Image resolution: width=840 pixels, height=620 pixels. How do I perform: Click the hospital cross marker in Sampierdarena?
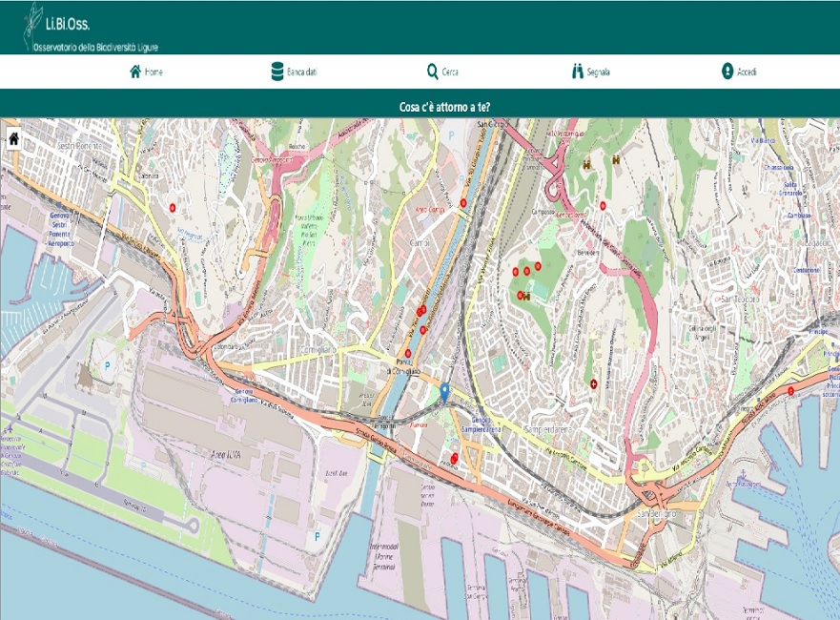tap(594, 383)
